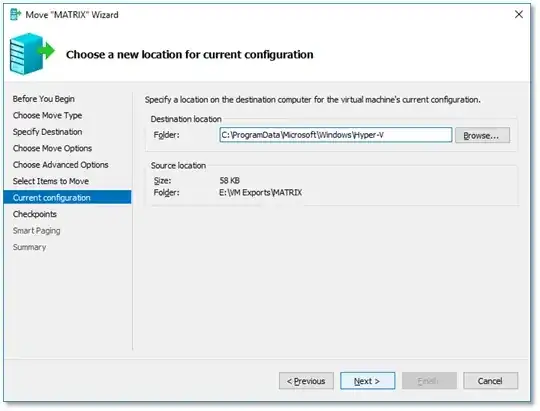Select the Specify Destination step
Image resolution: width=540 pixels, height=411 pixels.
pyautogui.click(x=48, y=132)
